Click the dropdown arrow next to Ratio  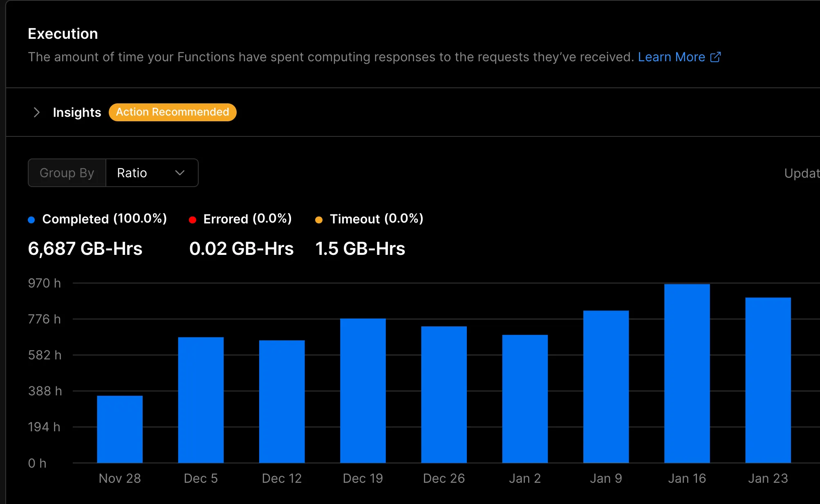click(179, 173)
